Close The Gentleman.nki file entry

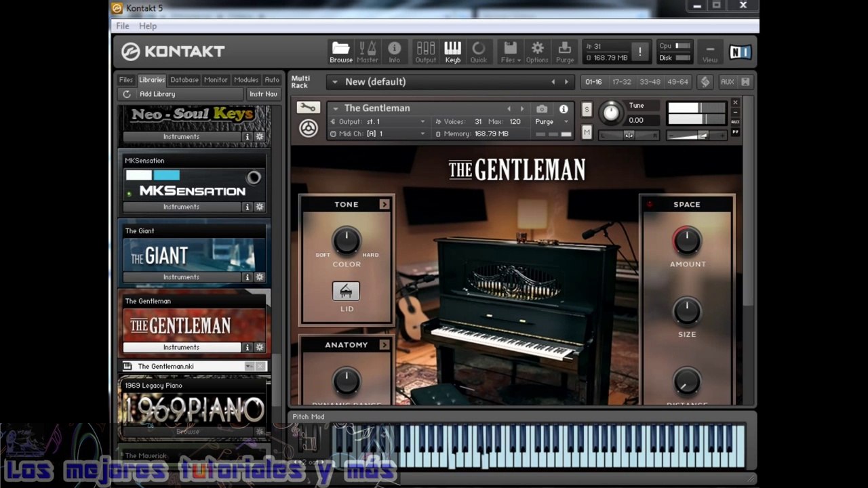tap(260, 366)
